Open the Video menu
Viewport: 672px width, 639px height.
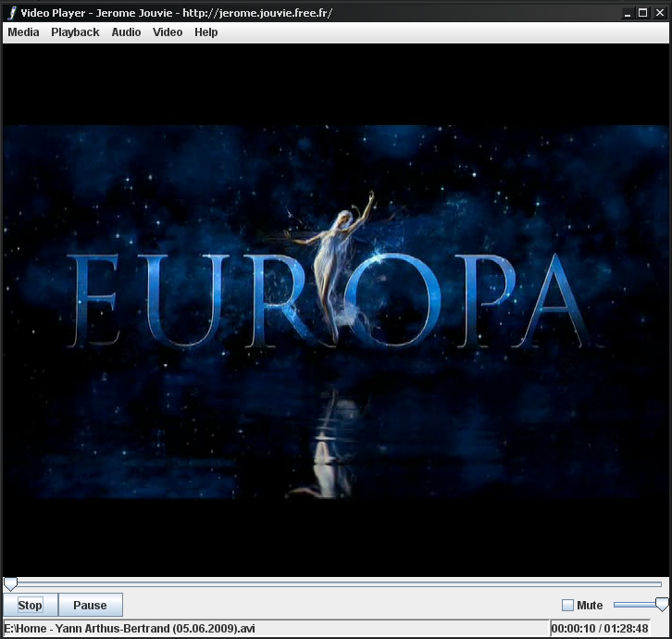[168, 32]
